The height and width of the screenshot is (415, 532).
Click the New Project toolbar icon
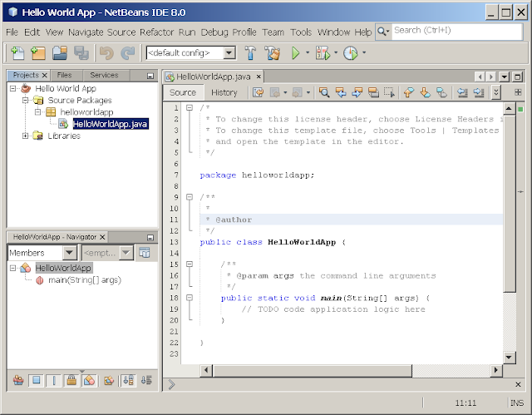tap(38, 53)
